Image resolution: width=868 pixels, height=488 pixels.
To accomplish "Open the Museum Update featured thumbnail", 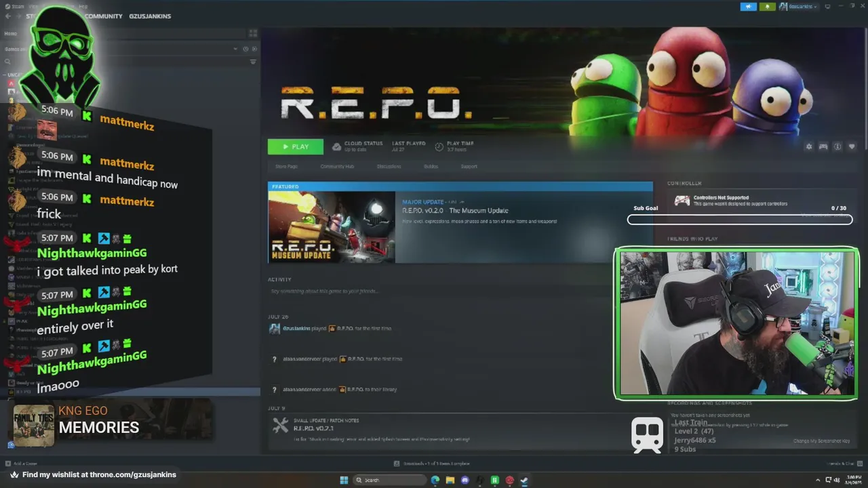I will pyautogui.click(x=332, y=227).
